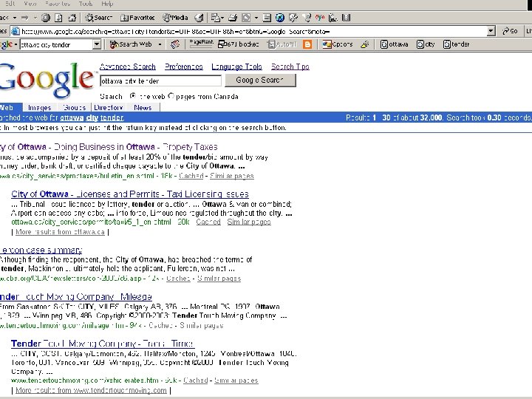Open the address bar dropdown arrow
Screen dimensions: 532x399
click(x=491, y=32)
